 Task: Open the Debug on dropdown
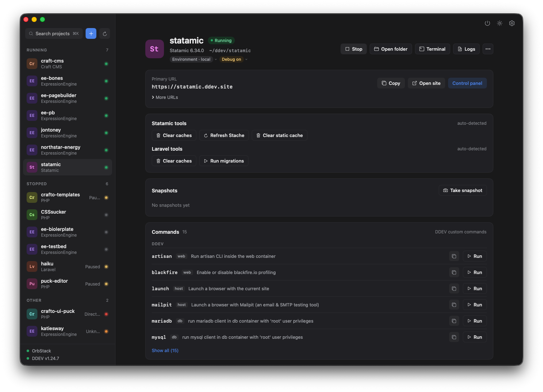(x=234, y=59)
